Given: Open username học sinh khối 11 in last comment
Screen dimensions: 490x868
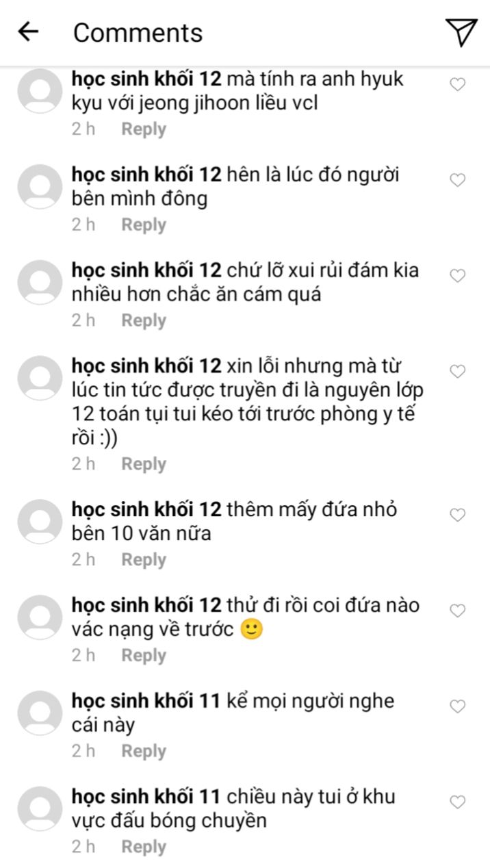Looking at the screenshot, I should 146,797.
